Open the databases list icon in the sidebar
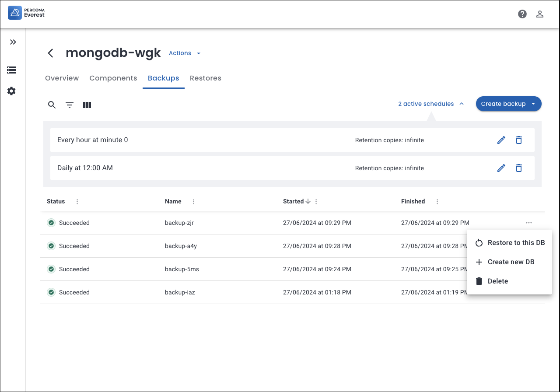The height and width of the screenshot is (392, 560). click(11, 70)
